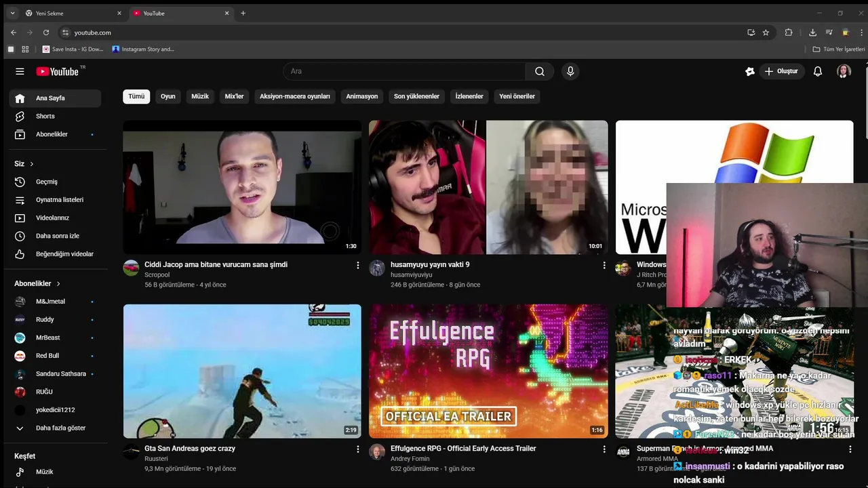
Task: Open the account avatar menu
Action: tap(844, 71)
